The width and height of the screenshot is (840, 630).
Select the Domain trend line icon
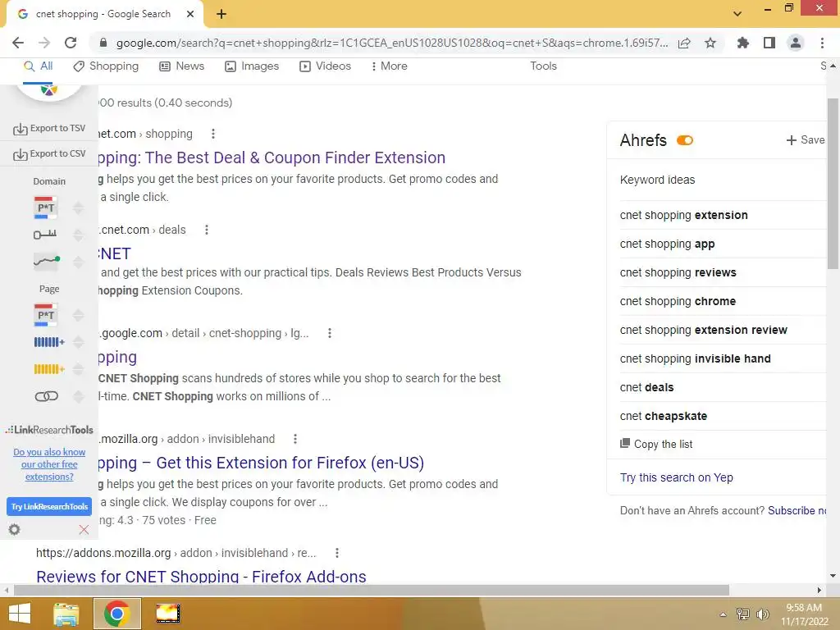pyautogui.click(x=46, y=262)
